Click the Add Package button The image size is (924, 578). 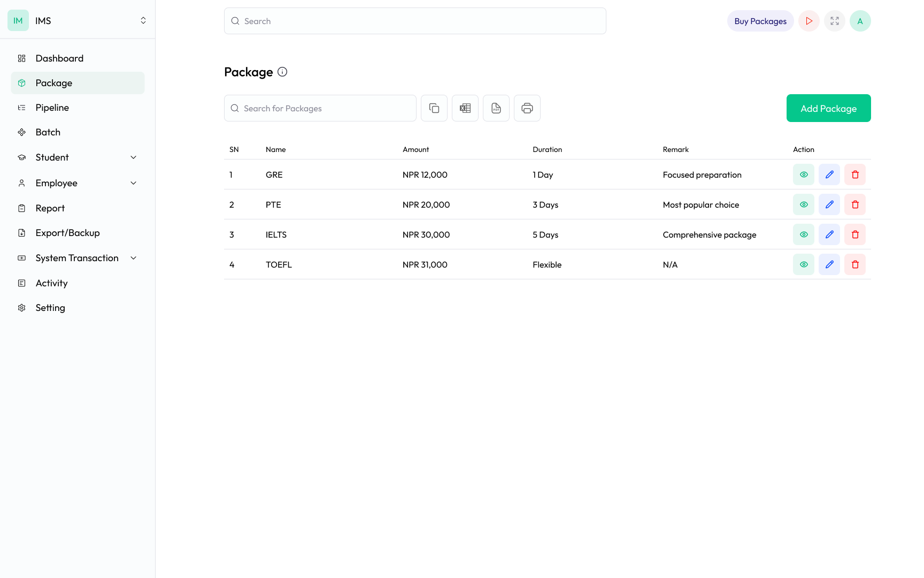point(828,108)
